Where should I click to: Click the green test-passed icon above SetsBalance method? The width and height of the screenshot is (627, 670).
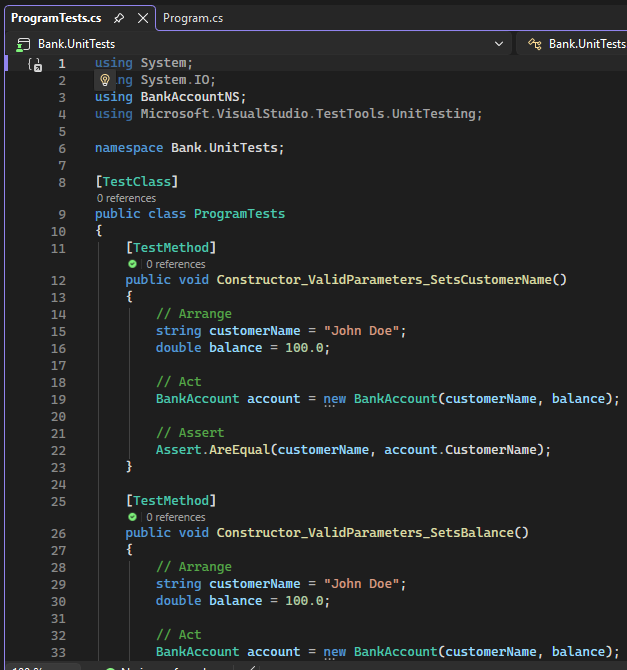pos(132,517)
